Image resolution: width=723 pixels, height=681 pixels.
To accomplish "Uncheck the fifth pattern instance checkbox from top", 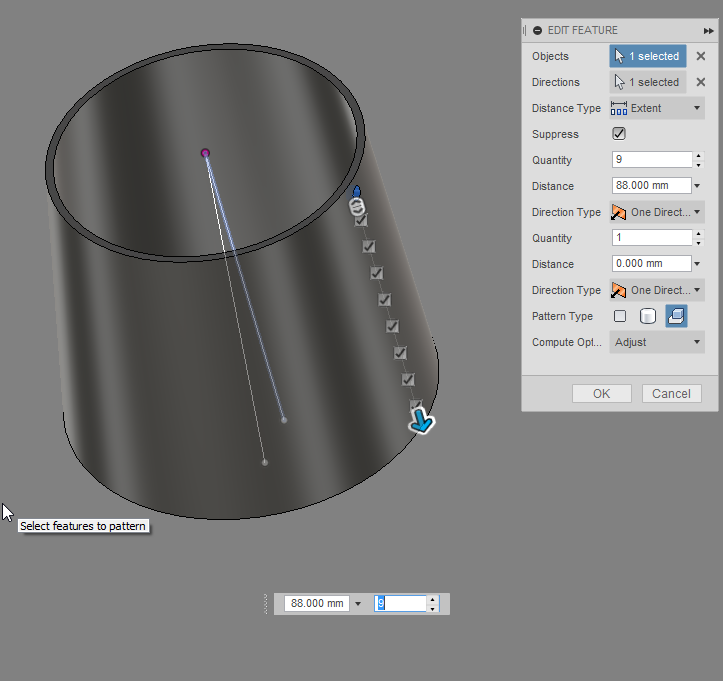I will (x=392, y=326).
